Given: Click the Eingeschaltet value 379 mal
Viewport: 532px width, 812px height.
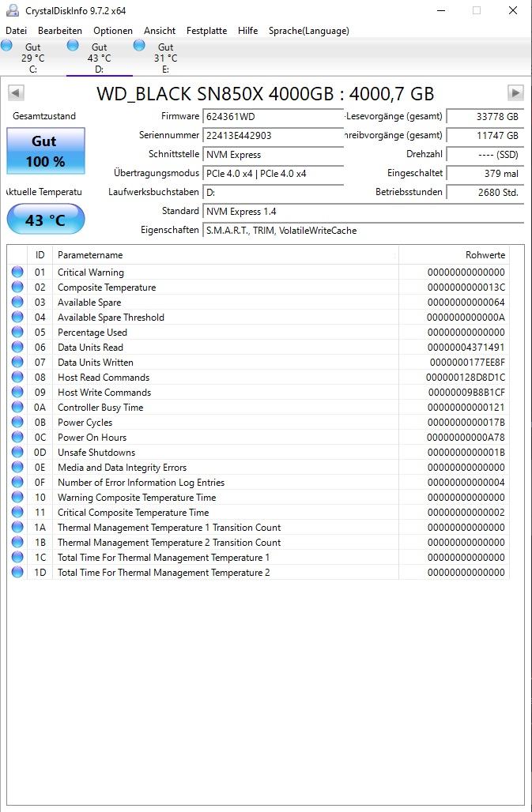Looking at the screenshot, I should pos(485,174).
